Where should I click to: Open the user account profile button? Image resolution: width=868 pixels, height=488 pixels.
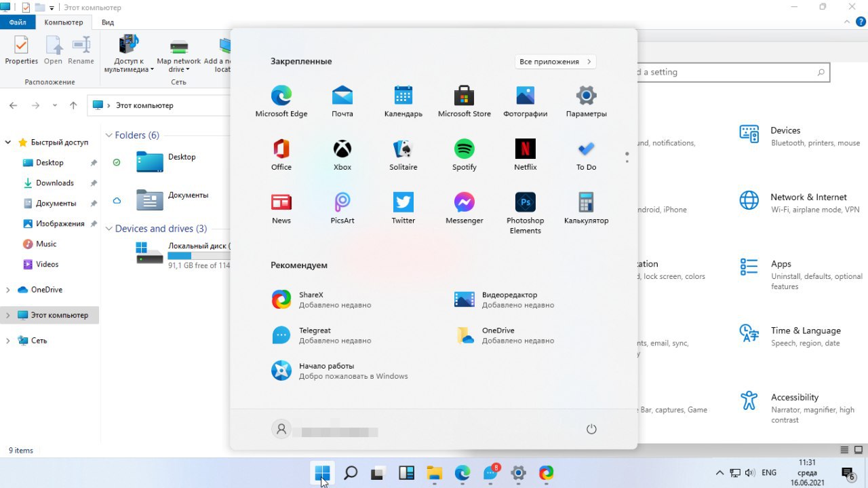[x=325, y=430]
